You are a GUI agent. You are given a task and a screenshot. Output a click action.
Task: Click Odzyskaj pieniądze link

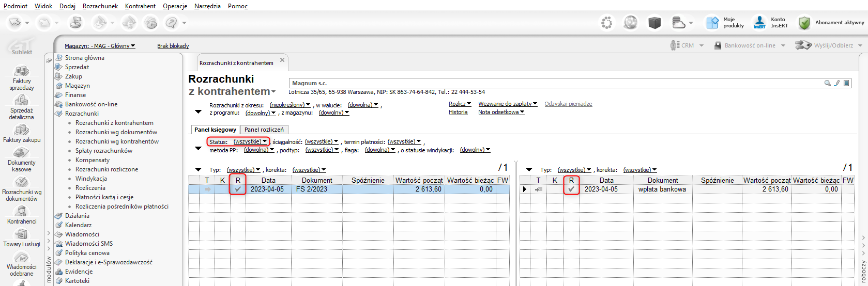(x=568, y=104)
